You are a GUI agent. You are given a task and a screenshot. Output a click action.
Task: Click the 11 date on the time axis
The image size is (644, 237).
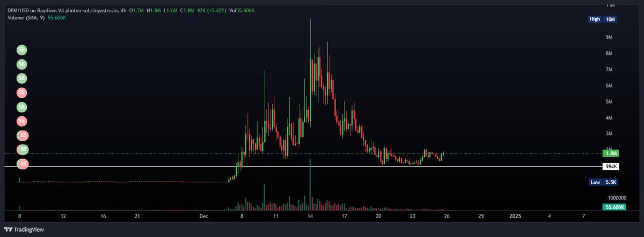pos(276,216)
